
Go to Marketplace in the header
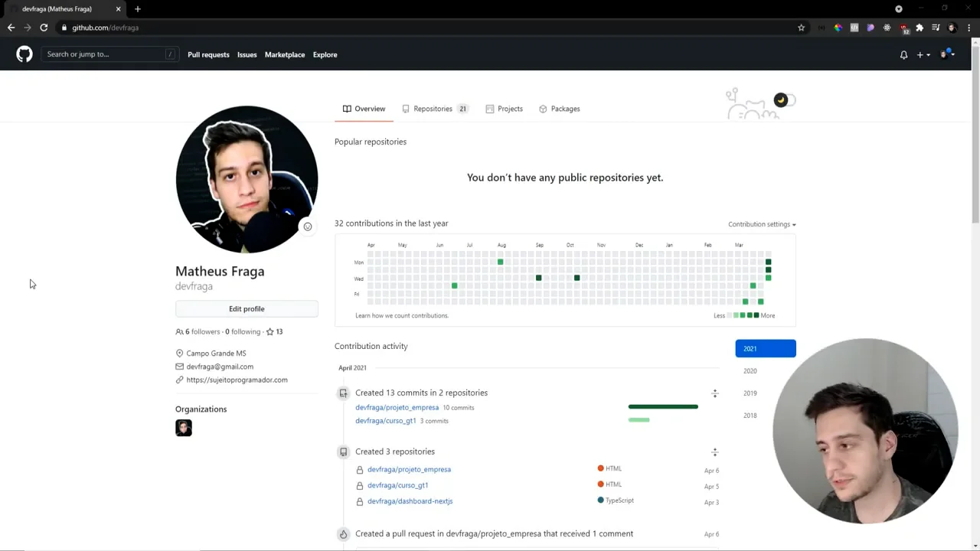(x=285, y=54)
